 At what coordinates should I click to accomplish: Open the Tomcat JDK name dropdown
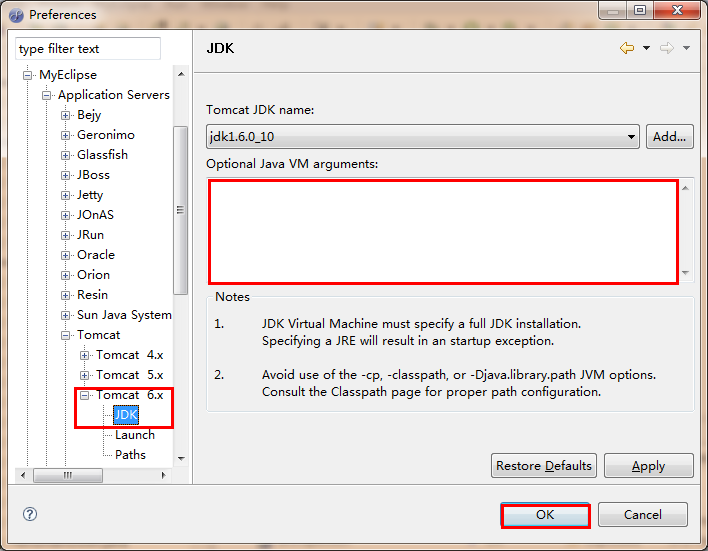[x=423, y=136]
